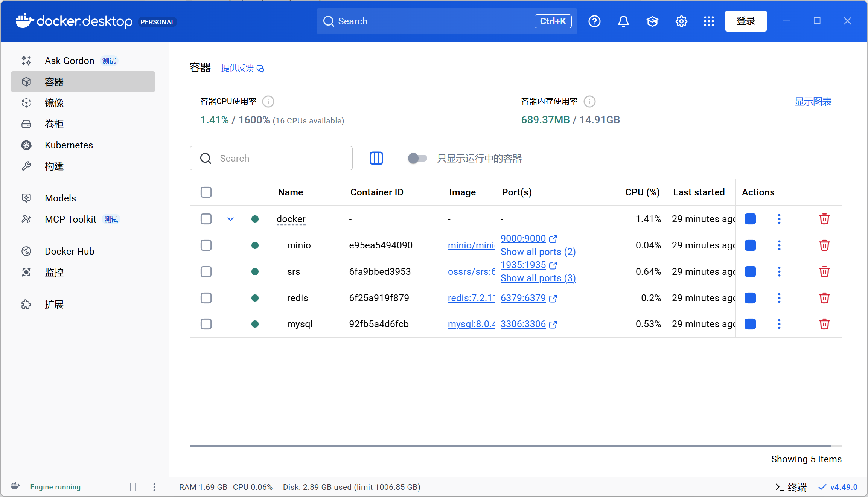Go to 镜像 in the sidebar
This screenshot has width=868, height=497.
54,103
